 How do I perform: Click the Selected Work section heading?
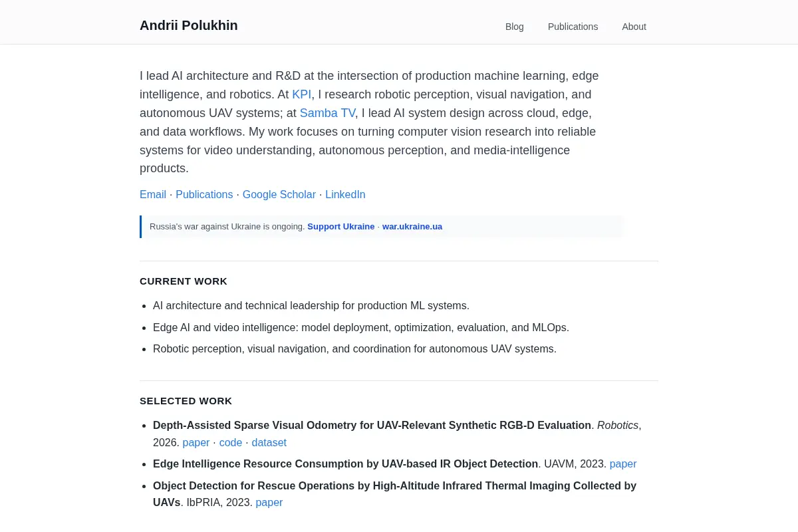click(x=186, y=401)
